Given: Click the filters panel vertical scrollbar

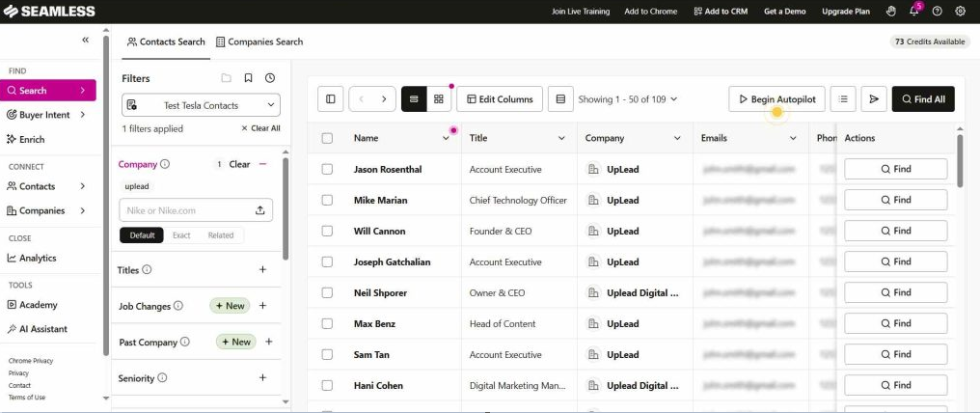Looking at the screenshot, I should (x=286, y=209).
